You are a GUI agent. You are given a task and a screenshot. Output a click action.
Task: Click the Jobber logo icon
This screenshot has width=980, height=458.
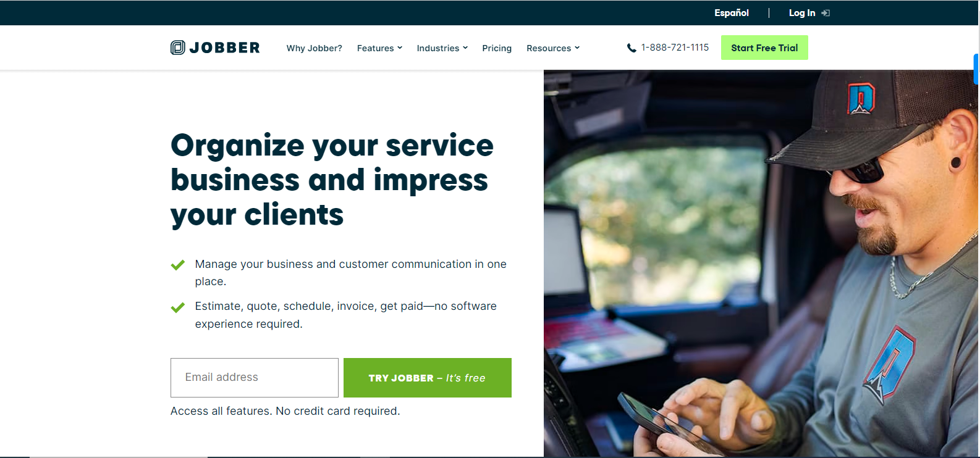pos(178,48)
